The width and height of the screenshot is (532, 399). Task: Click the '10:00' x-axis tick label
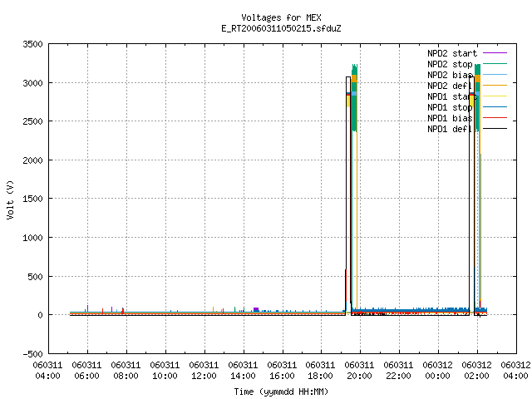click(x=165, y=377)
